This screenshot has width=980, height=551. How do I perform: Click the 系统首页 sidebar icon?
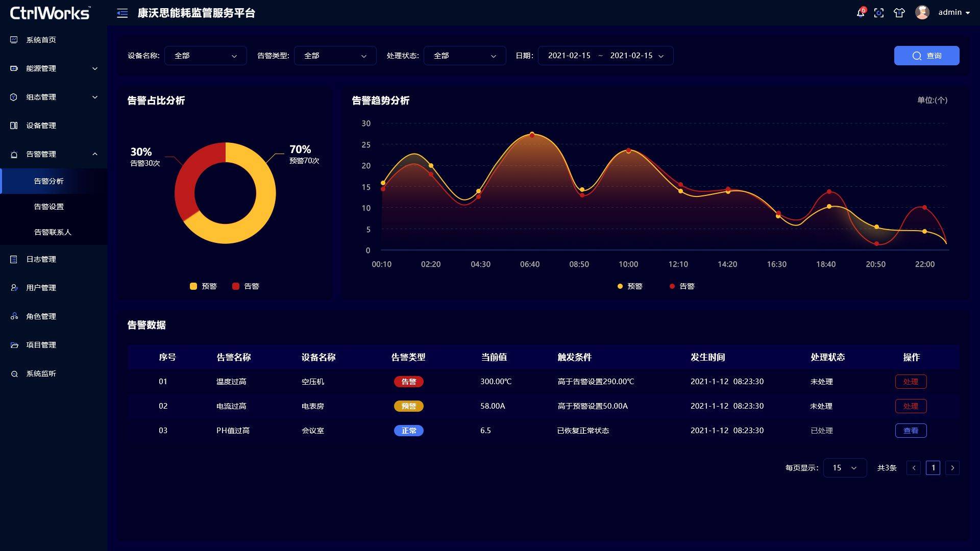[14, 40]
